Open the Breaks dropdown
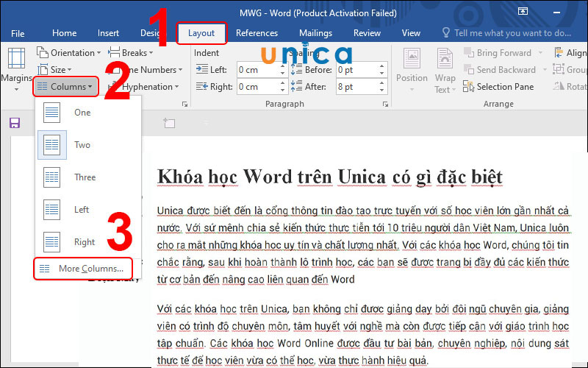 [x=131, y=52]
